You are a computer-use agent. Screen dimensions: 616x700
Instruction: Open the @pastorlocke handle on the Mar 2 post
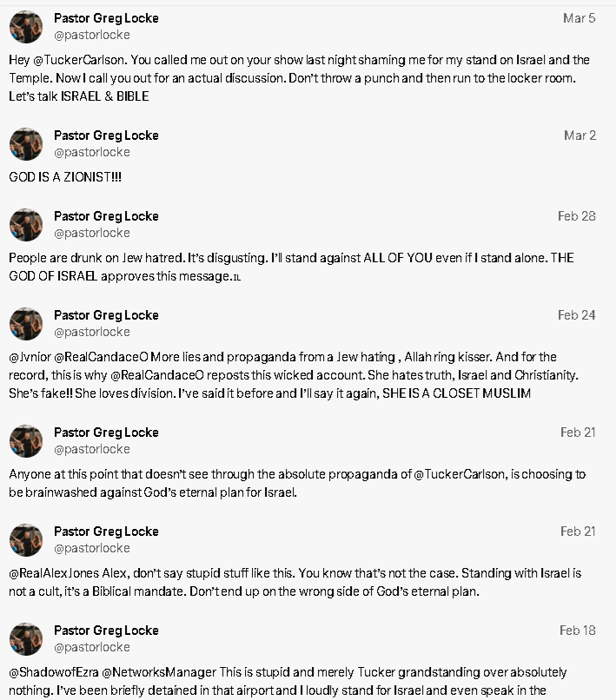(x=92, y=152)
